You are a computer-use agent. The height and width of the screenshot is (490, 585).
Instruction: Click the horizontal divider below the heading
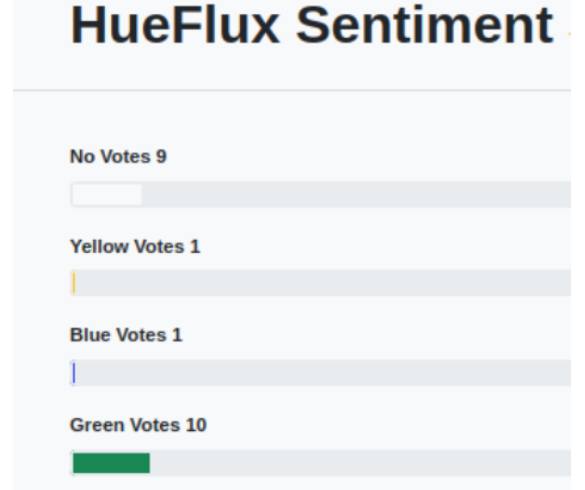pyautogui.click(x=292, y=90)
